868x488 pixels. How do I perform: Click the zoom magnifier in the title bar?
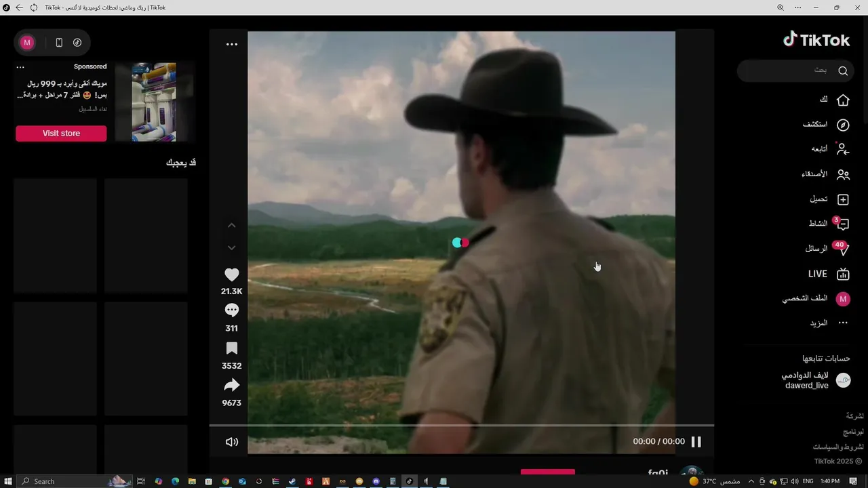point(780,7)
